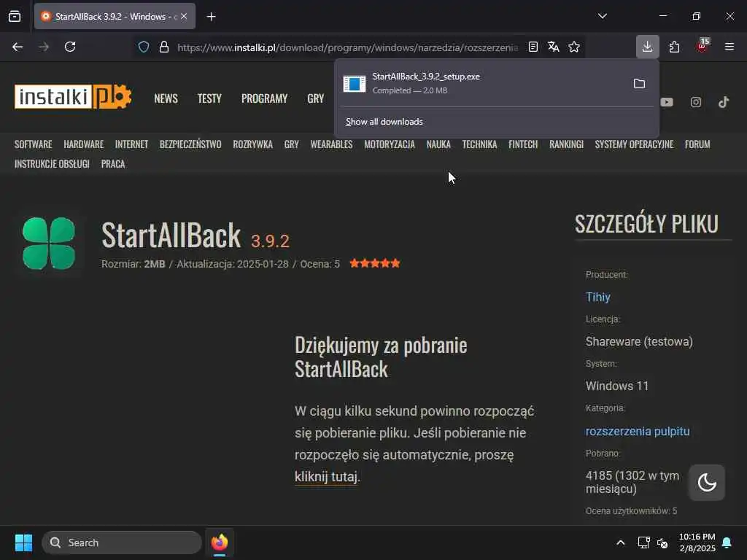Screen dimensions: 747x560
Task: Go forward using the forward arrow
Action: point(43,47)
